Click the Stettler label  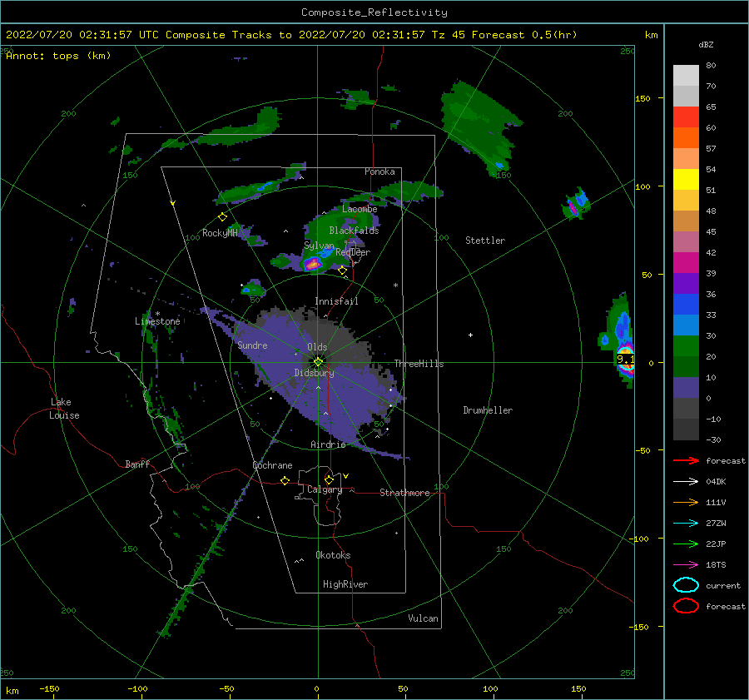(x=485, y=241)
